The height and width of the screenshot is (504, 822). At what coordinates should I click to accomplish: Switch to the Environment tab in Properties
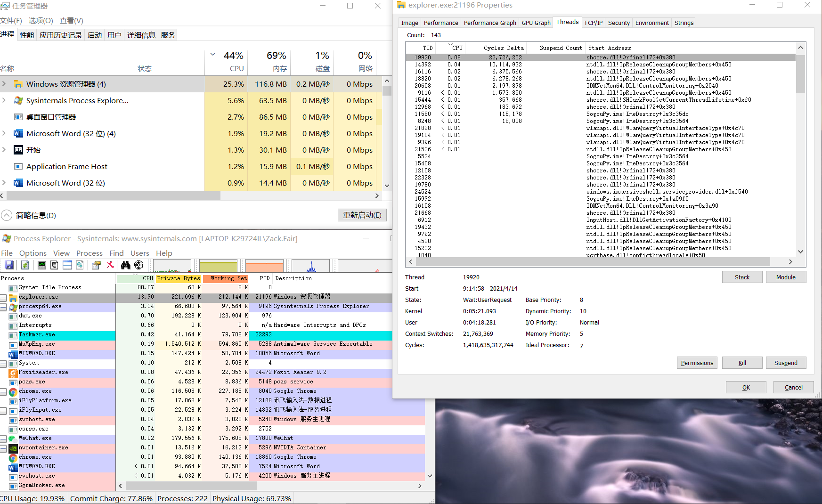point(652,23)
